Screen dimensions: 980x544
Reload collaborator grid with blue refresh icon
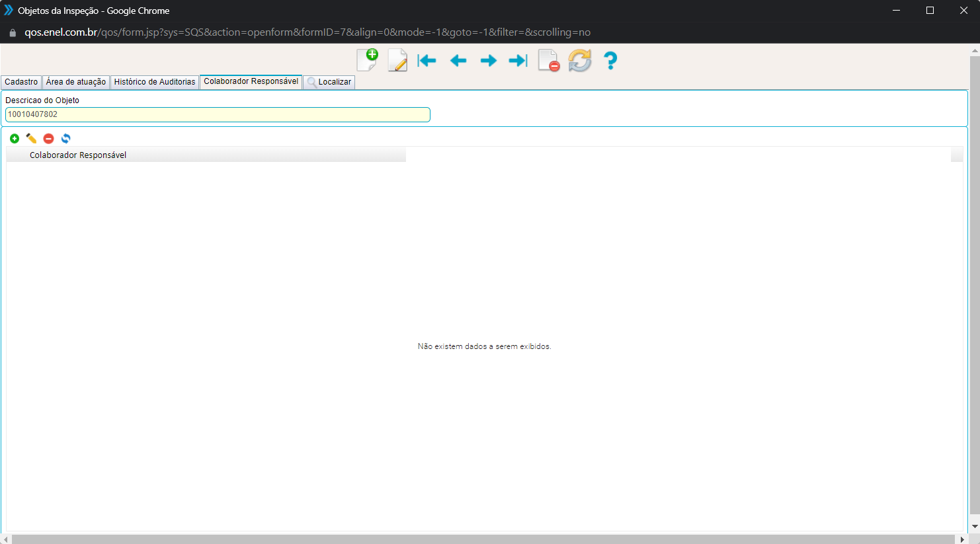click(65, 138)
